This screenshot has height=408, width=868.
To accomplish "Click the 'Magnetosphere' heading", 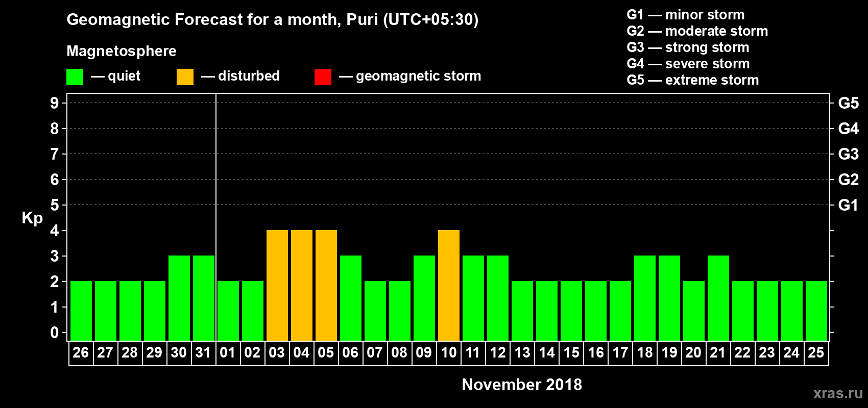I will (122, 51).
